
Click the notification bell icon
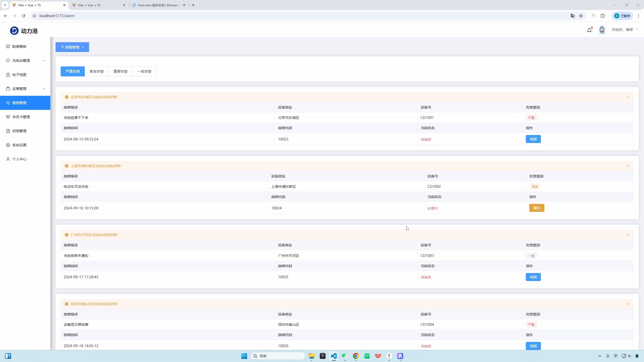589,30
